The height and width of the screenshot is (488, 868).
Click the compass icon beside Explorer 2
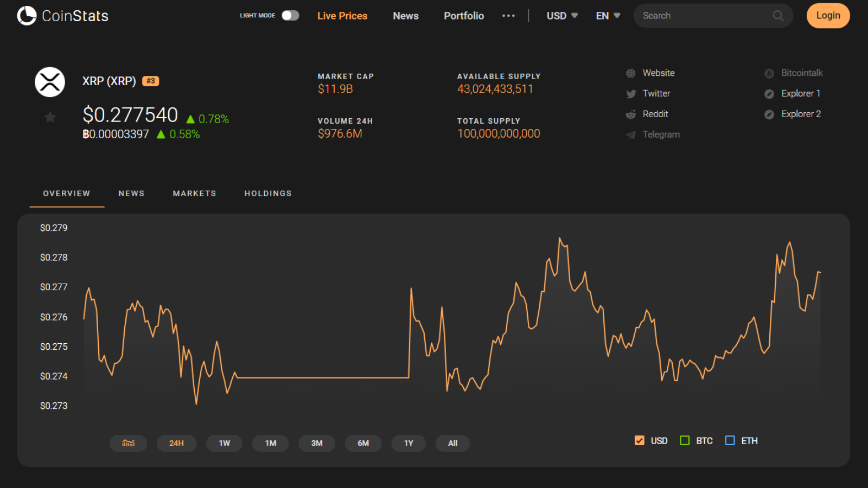click(769, 114)
